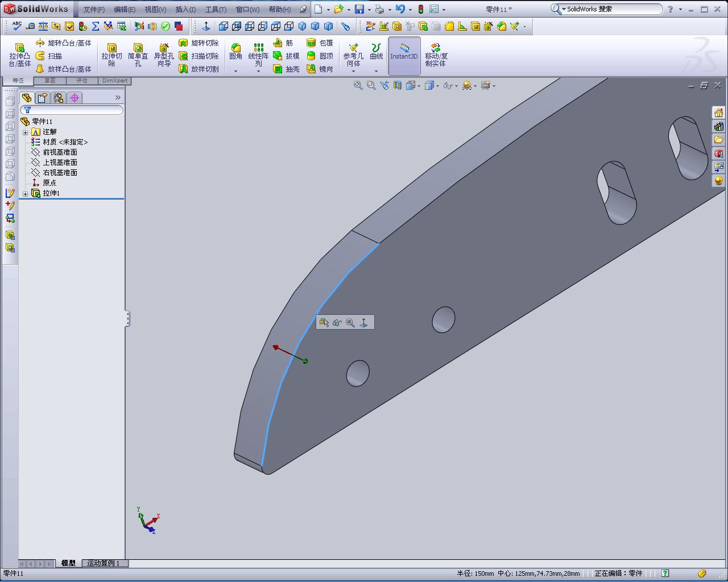Open the Appearances sphere in task pane
Viewport: 728px width, 582px height.
(x=719, y=181)
